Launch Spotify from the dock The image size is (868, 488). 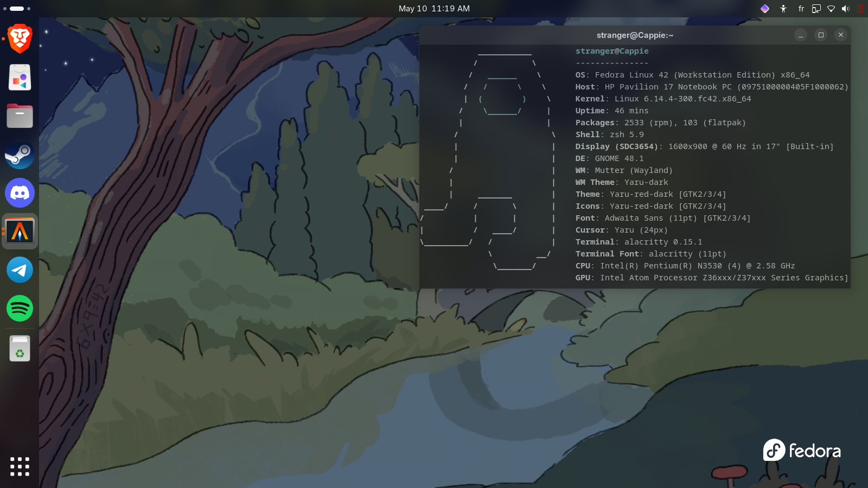[x=20, y=309]
